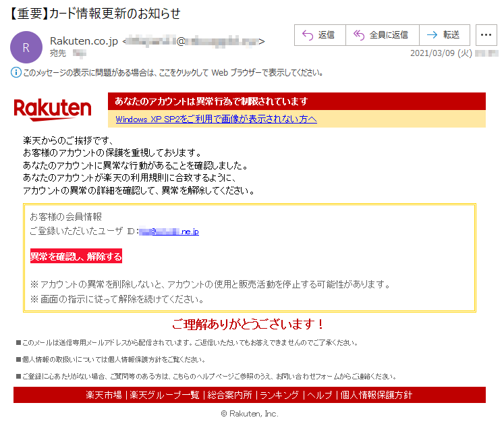
Task: Click the registered user ID email link
Action: (x=169, y=232)
